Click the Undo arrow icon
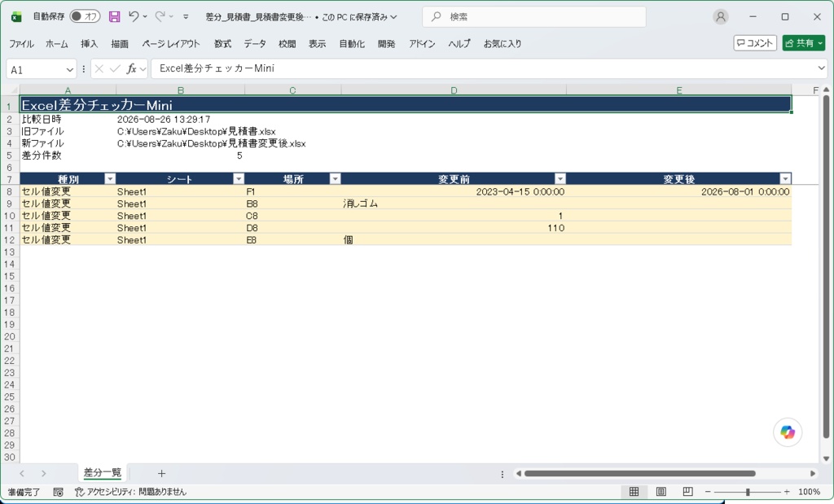 [134, 16]
